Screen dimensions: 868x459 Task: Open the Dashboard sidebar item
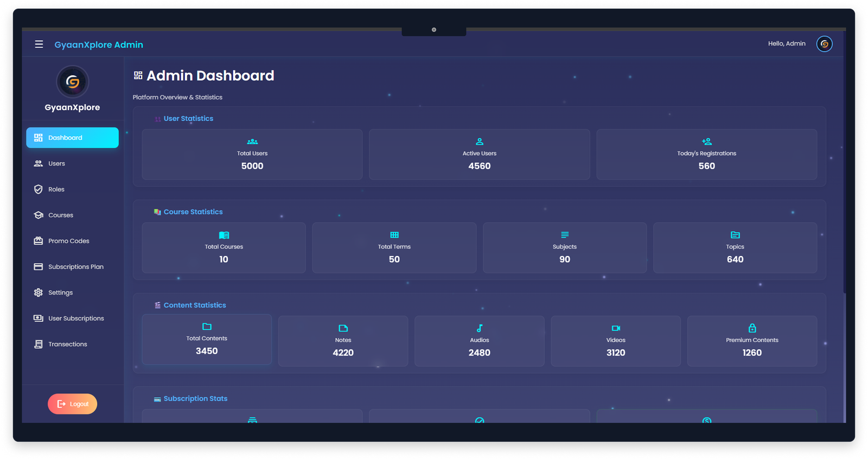[72, 138]
